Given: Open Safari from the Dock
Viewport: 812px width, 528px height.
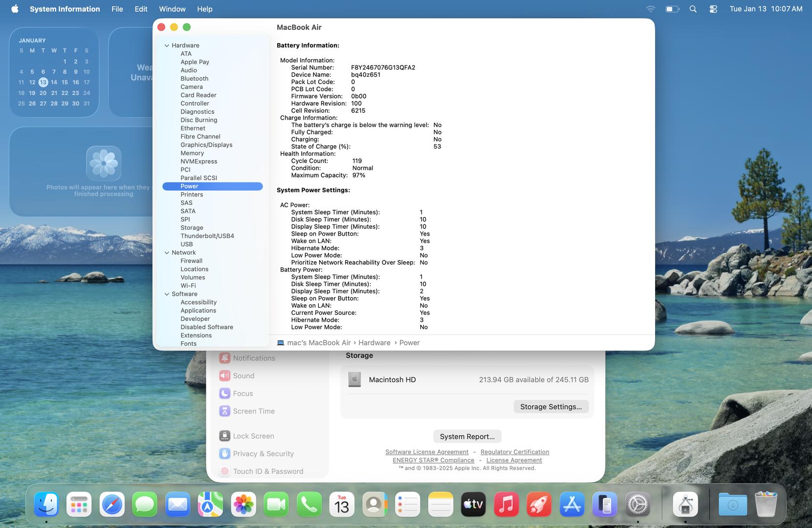Looking at the screenshot, I should pos(112,505).
